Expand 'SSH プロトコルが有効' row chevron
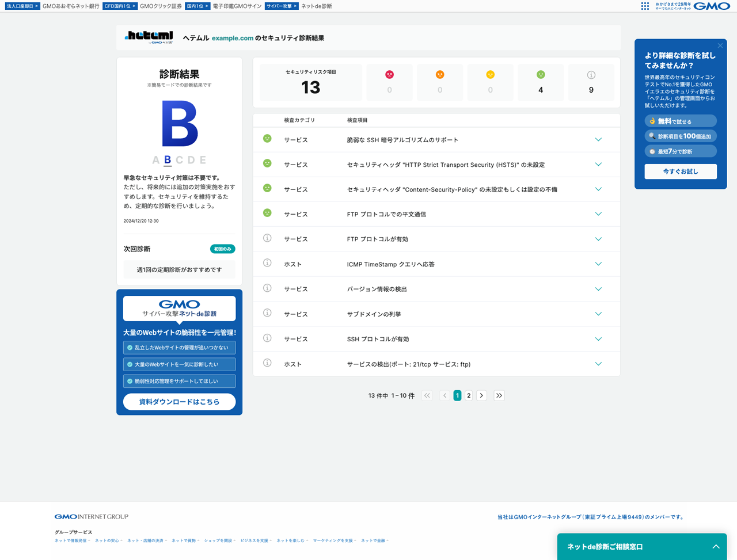The width and height of the screenshot is (737, 560). click(598, 339)
